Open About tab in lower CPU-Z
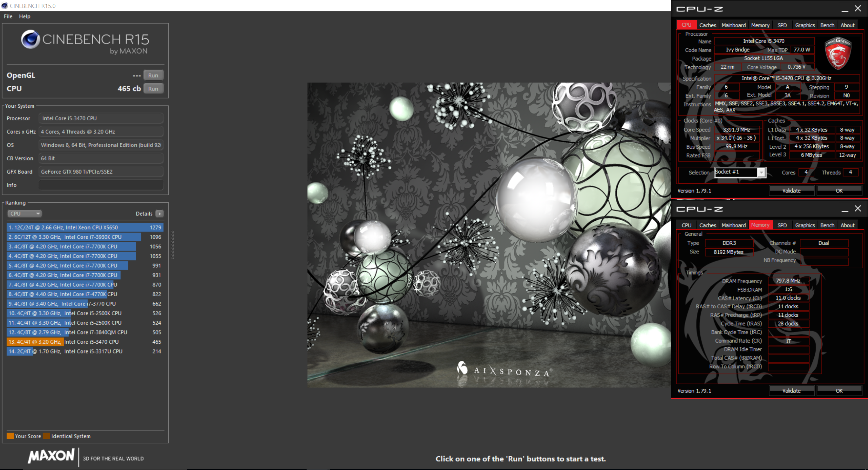Image resolution: width=868 pixels, height=470 pixels. (847, 225)
